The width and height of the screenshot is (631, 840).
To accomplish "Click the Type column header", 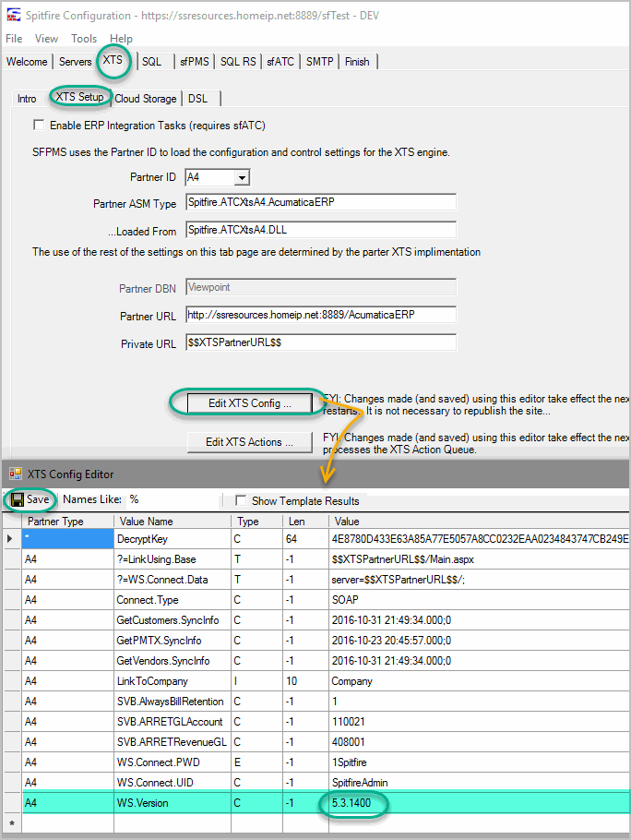I will [x=256, y=522].
